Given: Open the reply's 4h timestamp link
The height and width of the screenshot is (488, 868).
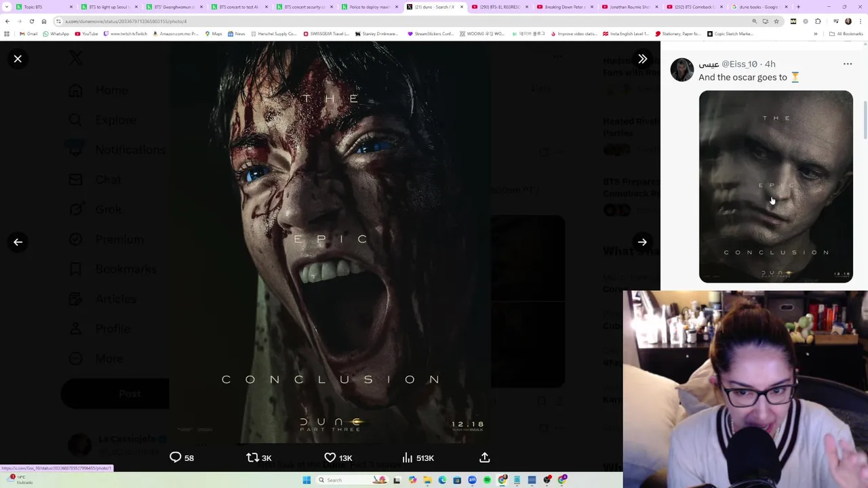Looking at the screenshot, I should 770,64.
